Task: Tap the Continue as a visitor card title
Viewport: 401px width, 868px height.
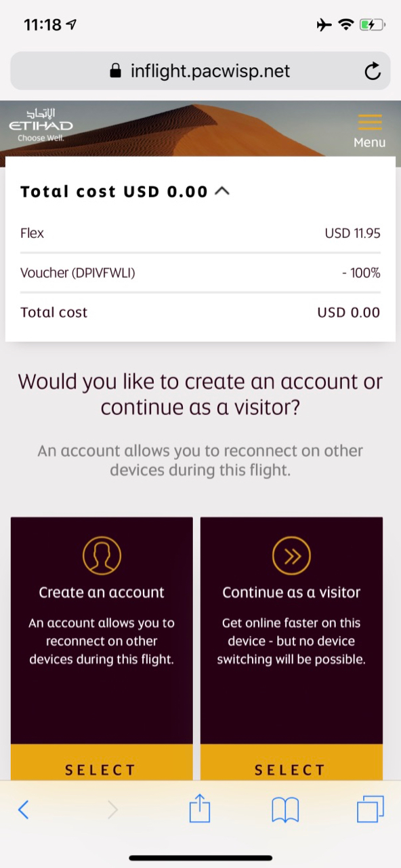Action: [291, 592]
